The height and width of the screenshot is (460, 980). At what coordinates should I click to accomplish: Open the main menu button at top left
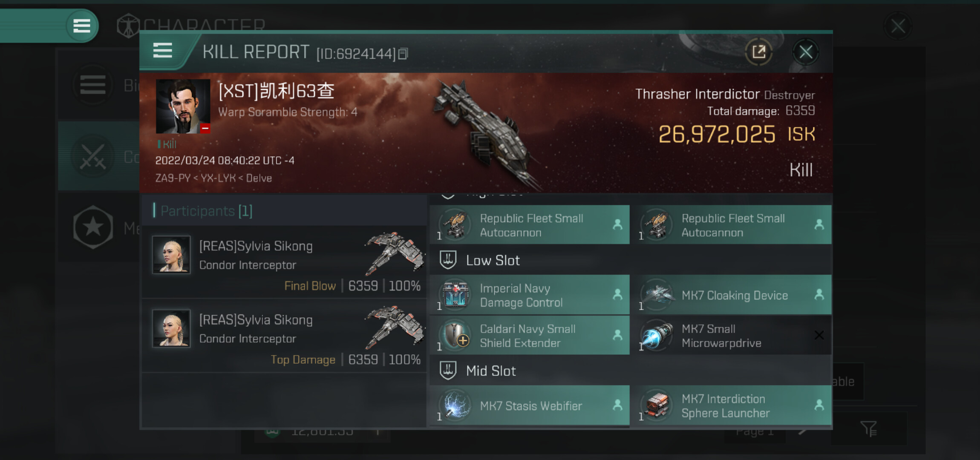[x=82, y=26]
